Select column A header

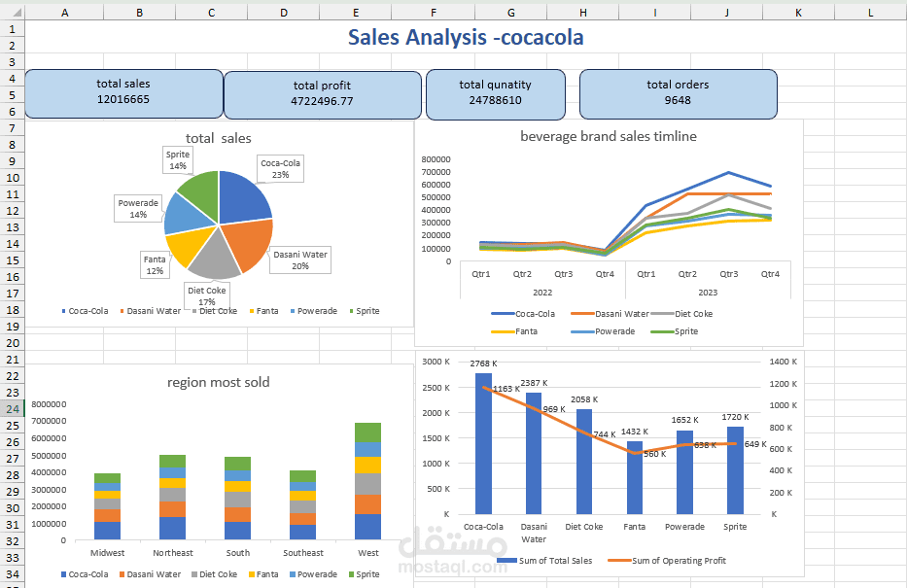[65, 12]
